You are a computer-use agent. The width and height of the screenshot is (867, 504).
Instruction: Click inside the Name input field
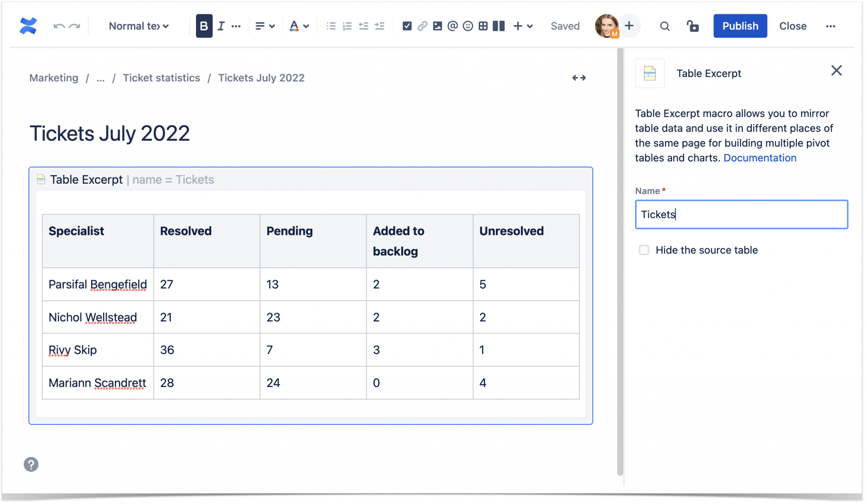(x=741, y=215)
